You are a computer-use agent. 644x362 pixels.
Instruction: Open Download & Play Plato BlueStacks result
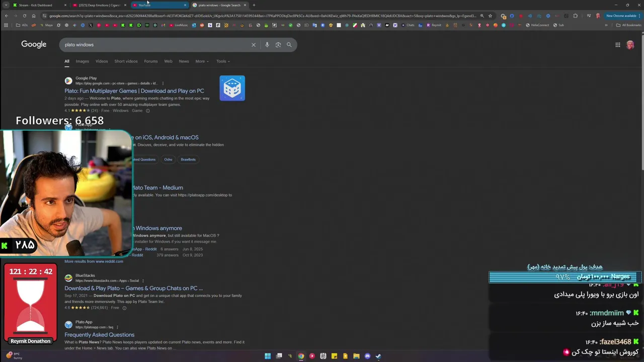134,288
